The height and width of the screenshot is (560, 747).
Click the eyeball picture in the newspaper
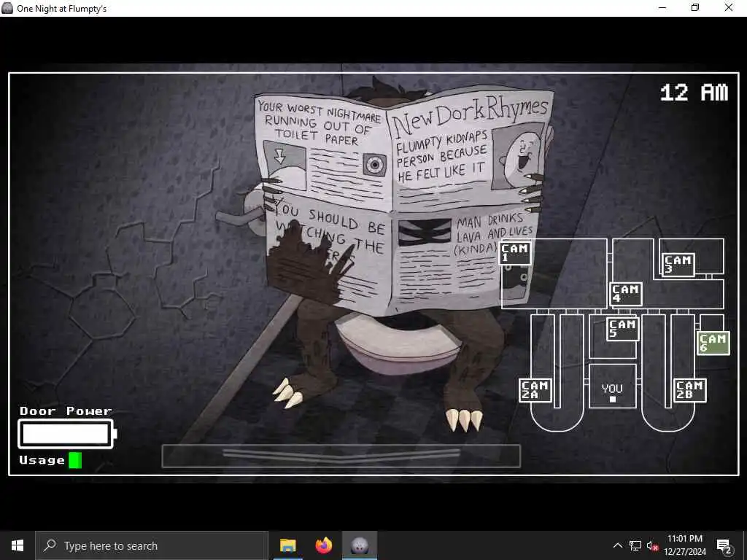coord(374,165)
